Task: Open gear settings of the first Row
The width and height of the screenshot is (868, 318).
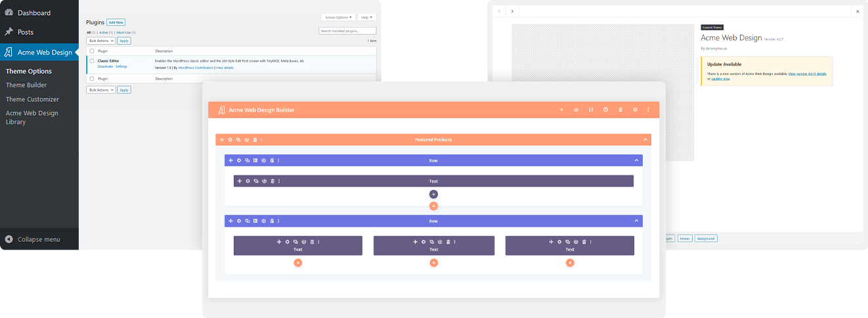Action: (239, 160)
